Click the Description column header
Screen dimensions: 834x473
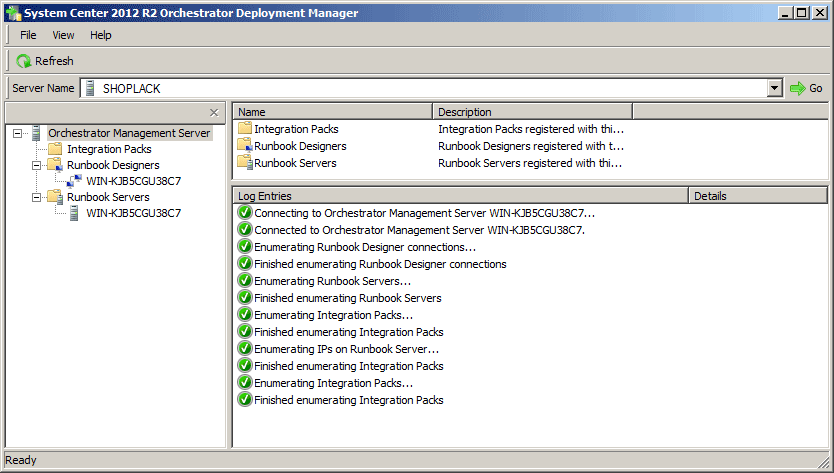click(532, 112)
